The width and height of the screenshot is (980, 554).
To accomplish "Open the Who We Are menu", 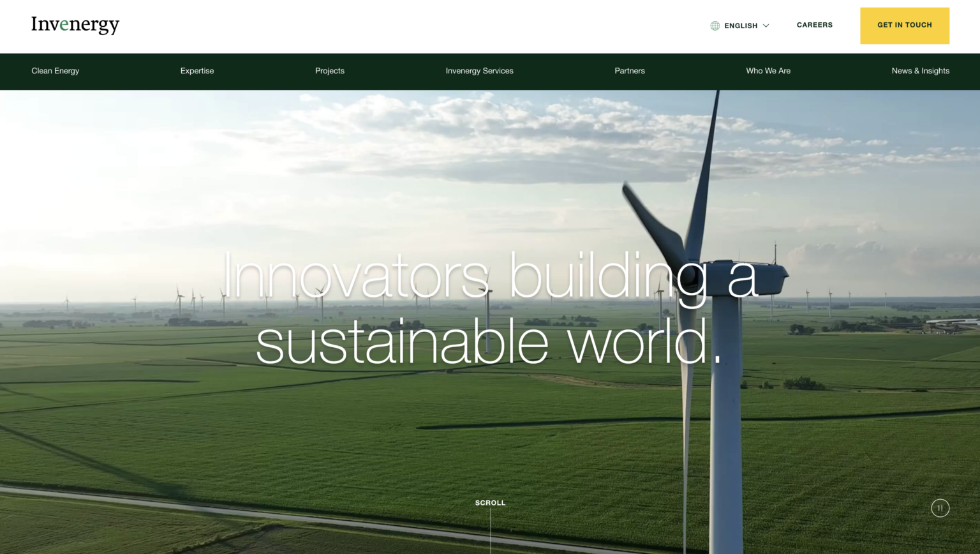I will (x=768, y=71).
